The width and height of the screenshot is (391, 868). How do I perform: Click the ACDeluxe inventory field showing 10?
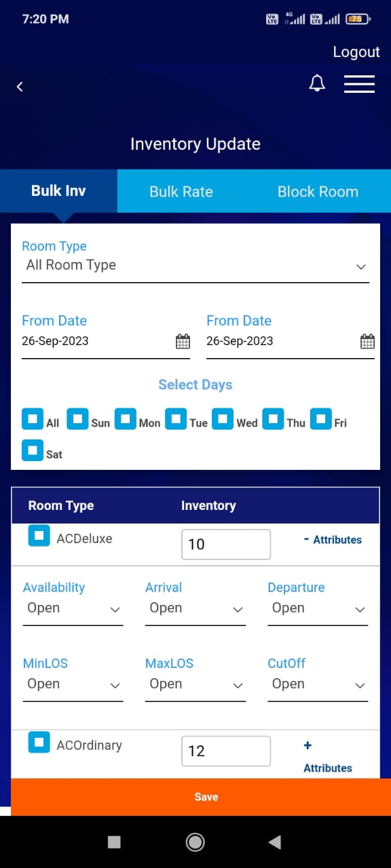click(225, 544)
